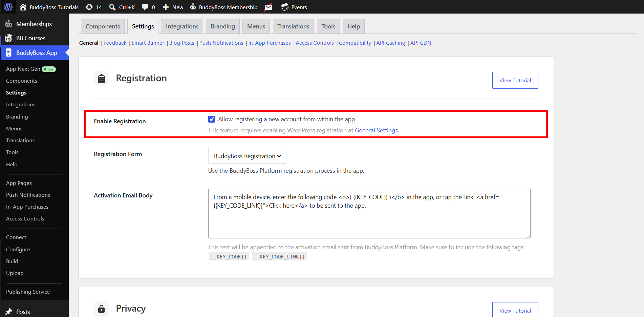The image size is (644, 317).
Task: Click inside Activation Email Body textarea
Action: pyautogui.click(x=369, y=213)
